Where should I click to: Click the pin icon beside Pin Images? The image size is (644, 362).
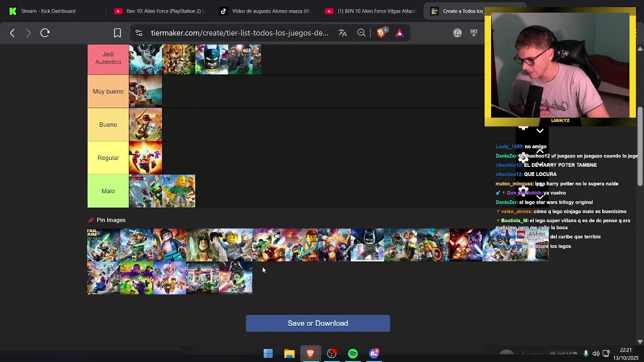pyautogui.click(x=91, y=220)
